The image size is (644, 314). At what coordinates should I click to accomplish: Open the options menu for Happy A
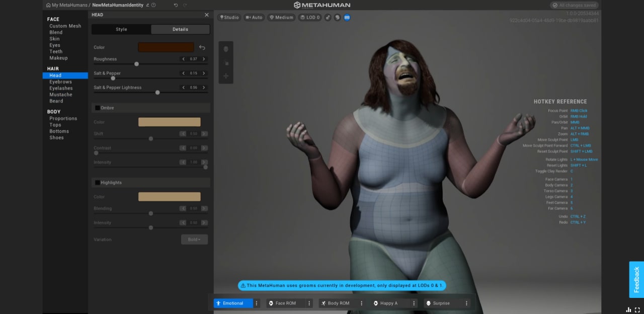414,303
